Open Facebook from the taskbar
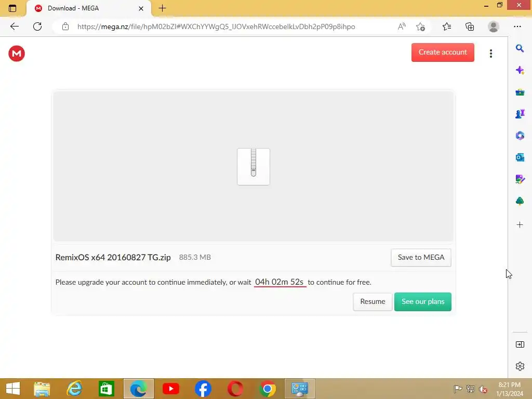 click(x=203, y=389)
